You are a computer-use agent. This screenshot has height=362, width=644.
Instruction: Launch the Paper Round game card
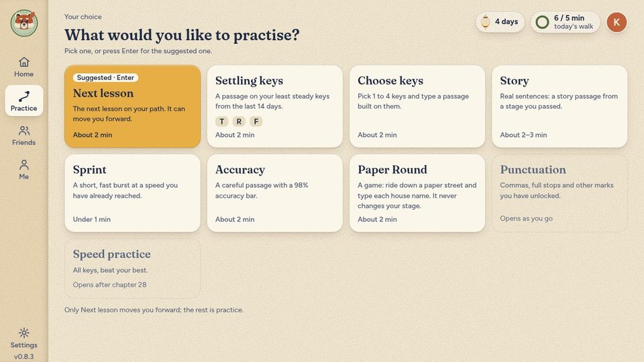[417, 193]
